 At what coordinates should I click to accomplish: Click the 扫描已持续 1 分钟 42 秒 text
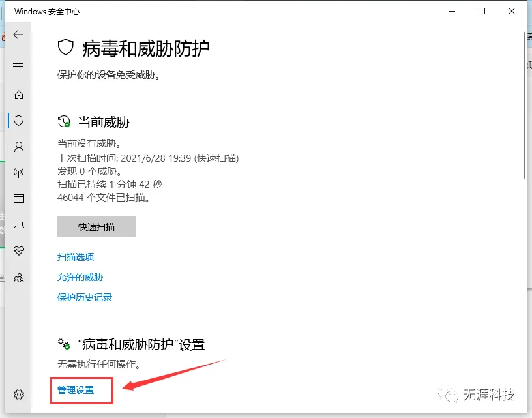[110, 185]
